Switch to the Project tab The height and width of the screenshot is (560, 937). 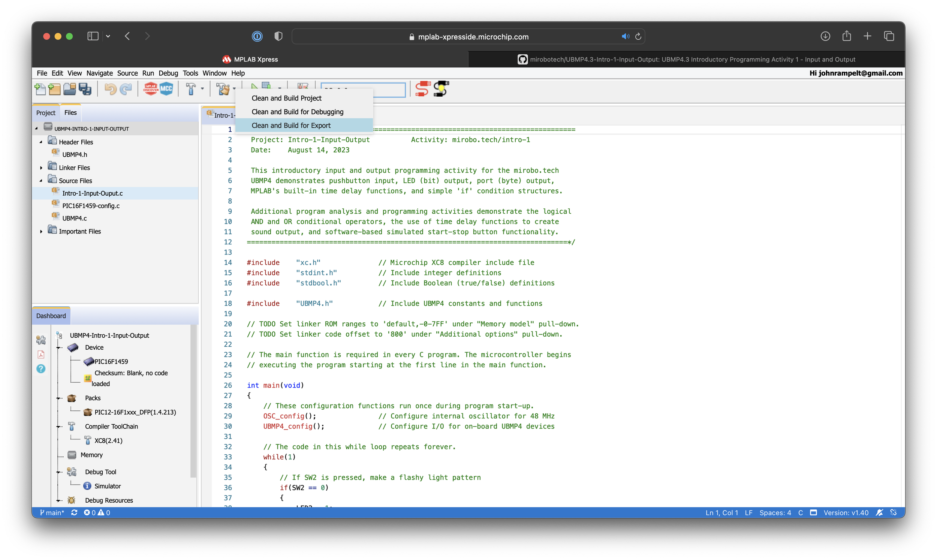point(46,112)
